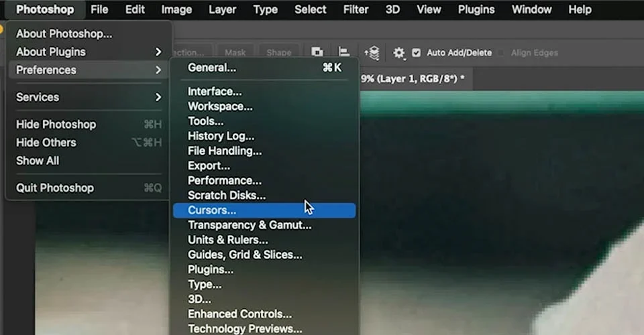Click the Mask button in options bar
The width and height of the screenshot is (644, 335).
[235, 52]
